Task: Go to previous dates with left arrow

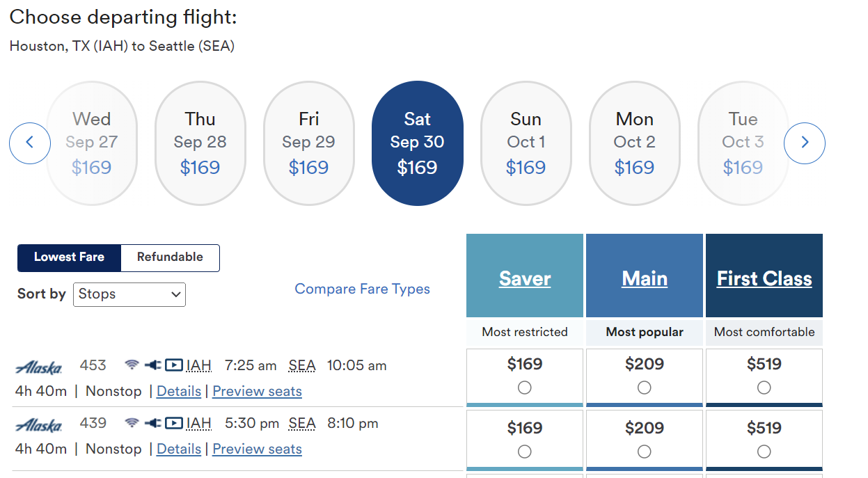Action: point(30,143)
